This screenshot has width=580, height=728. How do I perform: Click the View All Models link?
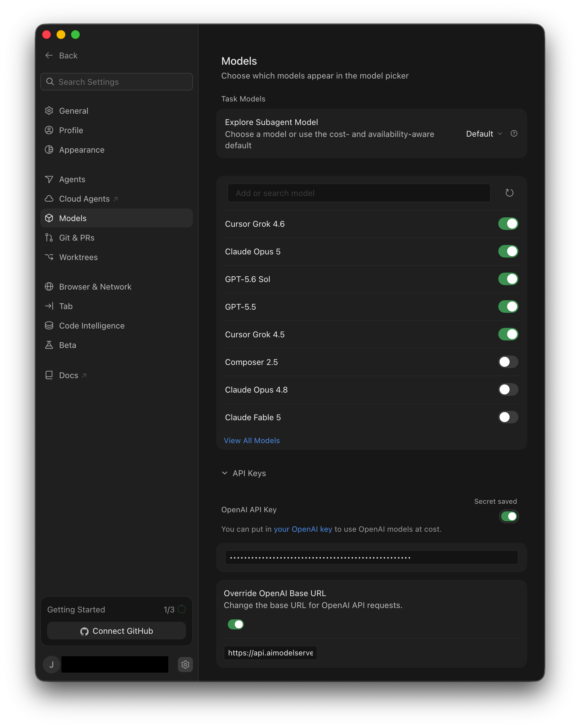(x=252, y=440)
